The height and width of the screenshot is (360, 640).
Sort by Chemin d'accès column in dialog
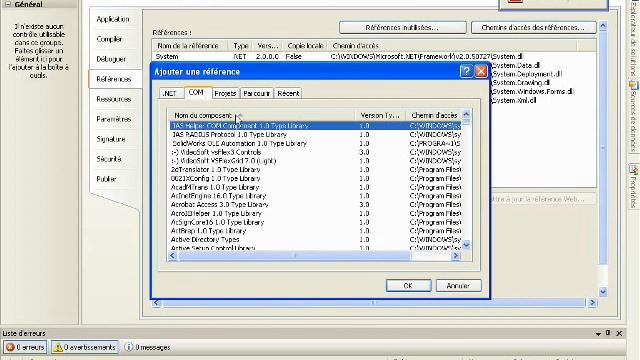434,116
